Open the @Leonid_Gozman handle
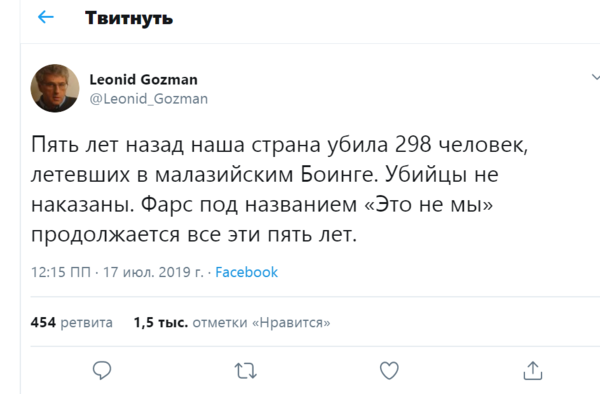The image size is (600, 394). tap(149, 99)
